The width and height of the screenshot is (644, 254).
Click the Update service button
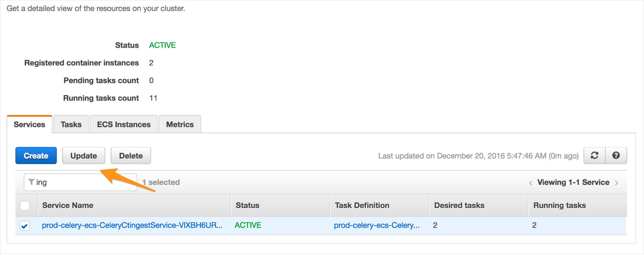84,156
